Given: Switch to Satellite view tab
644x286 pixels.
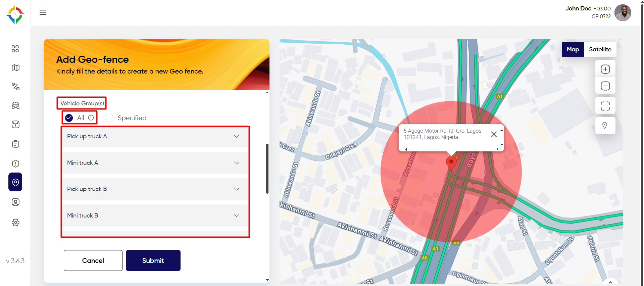Looking at the screenshot, I should [600, 49].
